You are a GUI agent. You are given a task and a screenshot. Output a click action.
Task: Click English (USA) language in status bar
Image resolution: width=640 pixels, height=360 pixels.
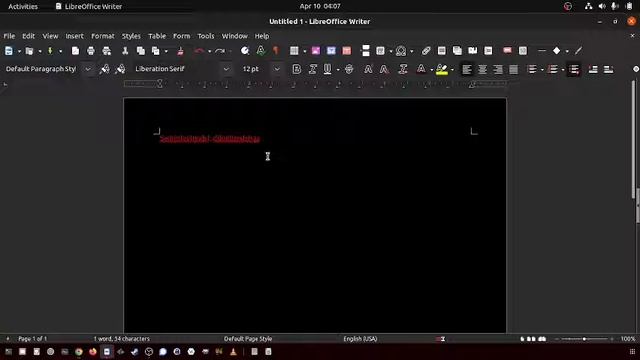[360, 339]
